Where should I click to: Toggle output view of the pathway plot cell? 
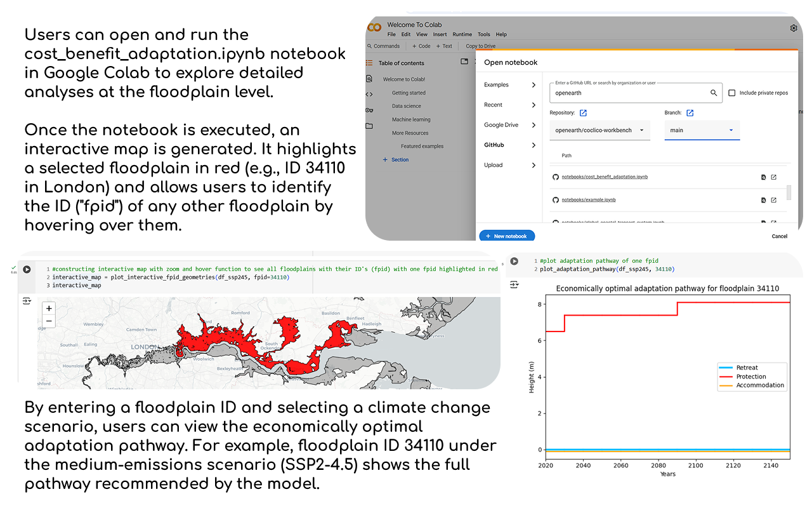pyautogui.click(x=514, y=285)
